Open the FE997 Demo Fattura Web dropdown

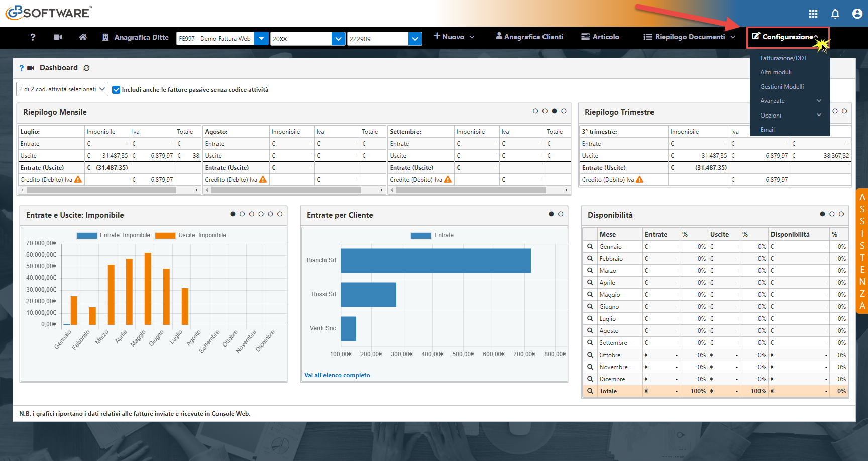pos(261,38)
